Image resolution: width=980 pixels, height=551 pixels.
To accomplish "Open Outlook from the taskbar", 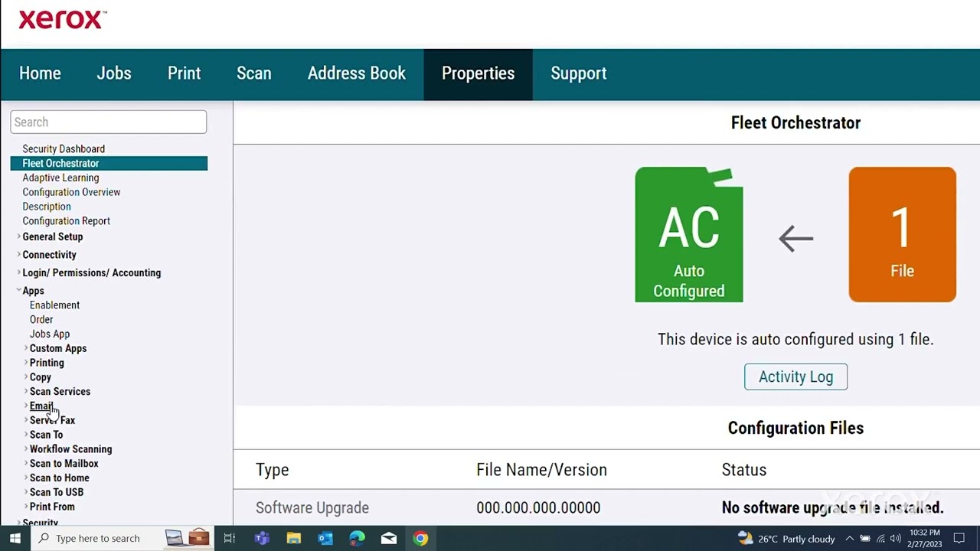I will pos(325,538).
